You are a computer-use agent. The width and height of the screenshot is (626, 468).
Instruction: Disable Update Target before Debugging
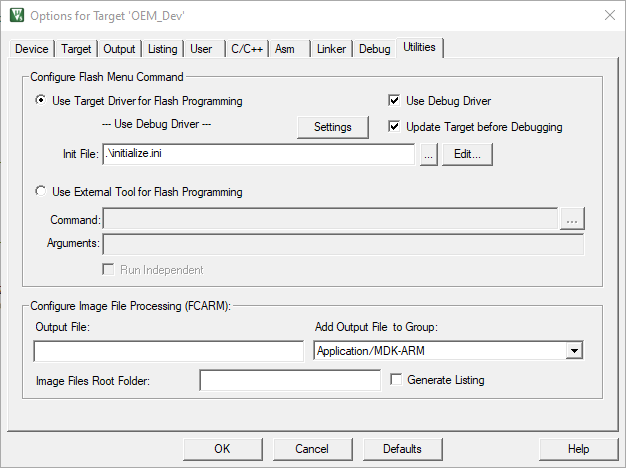coord(395,127)
